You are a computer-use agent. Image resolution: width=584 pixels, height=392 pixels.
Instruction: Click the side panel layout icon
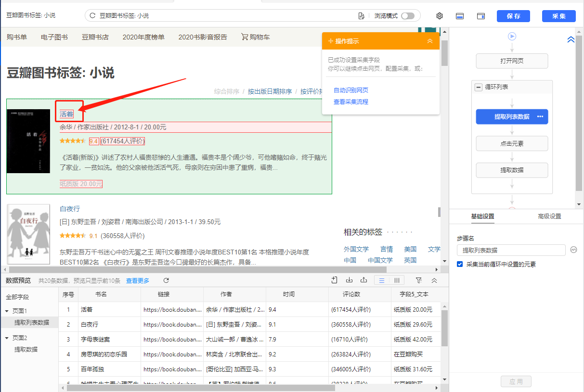[481, 16]
